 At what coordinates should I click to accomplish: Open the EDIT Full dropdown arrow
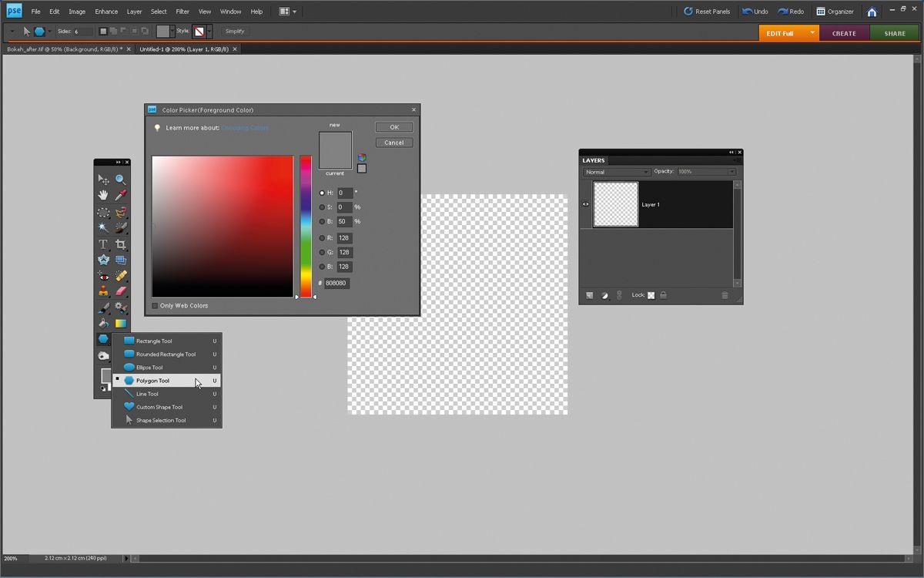pyautogui.click(x=812, y=33)
